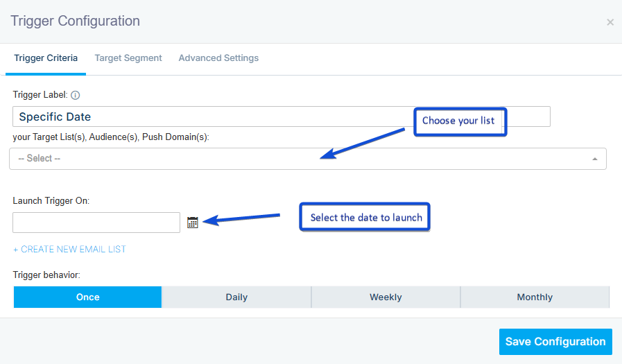The image size is (622, 364).
Task: Set trigger behavior to Once
Action: point(88,297)
